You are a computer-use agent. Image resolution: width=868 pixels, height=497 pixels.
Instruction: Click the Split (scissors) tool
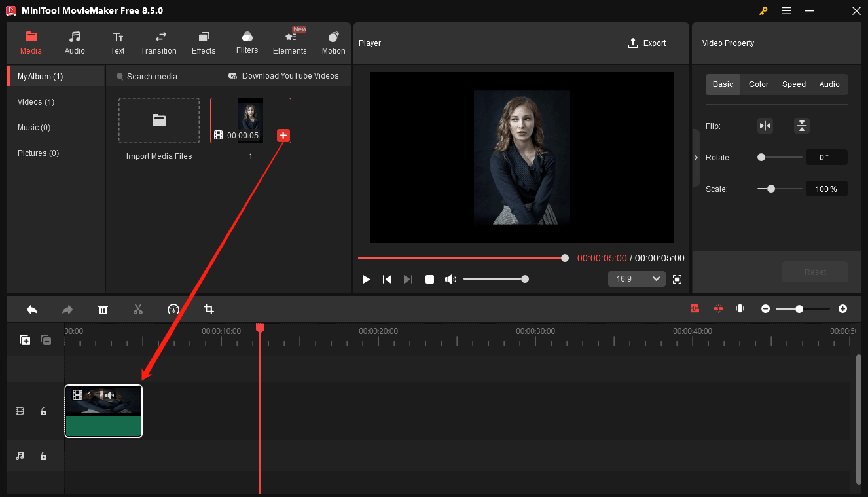[138, 308]
